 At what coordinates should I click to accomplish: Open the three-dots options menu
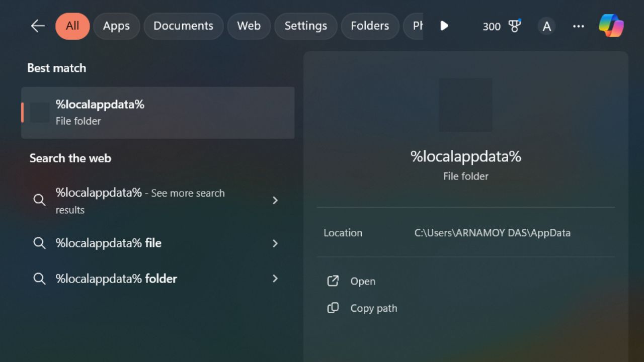pos(578,26)
